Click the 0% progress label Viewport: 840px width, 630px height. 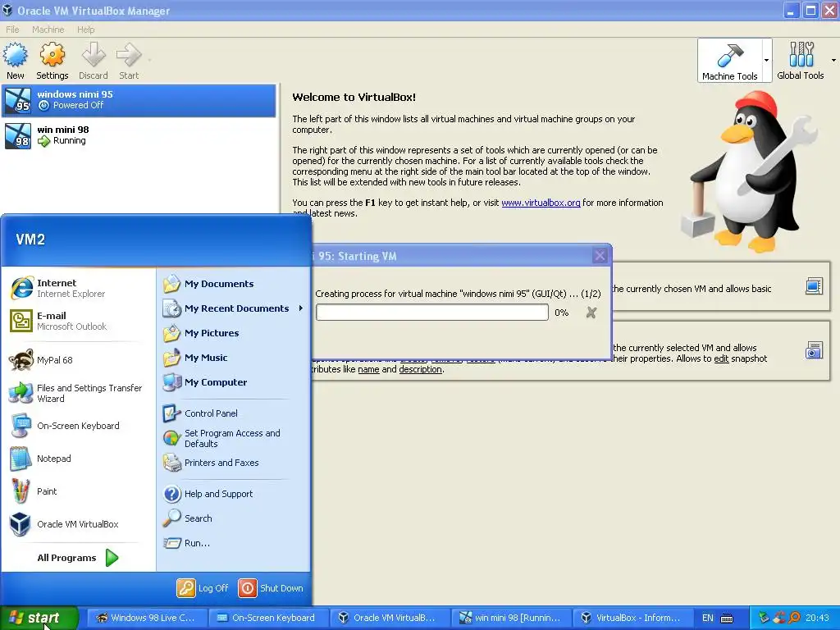coord(561,313)
